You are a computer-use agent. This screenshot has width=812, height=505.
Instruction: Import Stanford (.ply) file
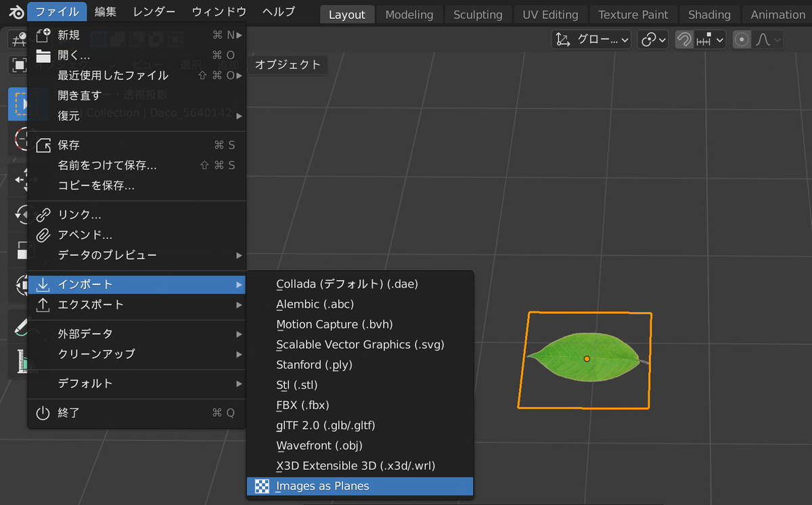coord(360,365)
